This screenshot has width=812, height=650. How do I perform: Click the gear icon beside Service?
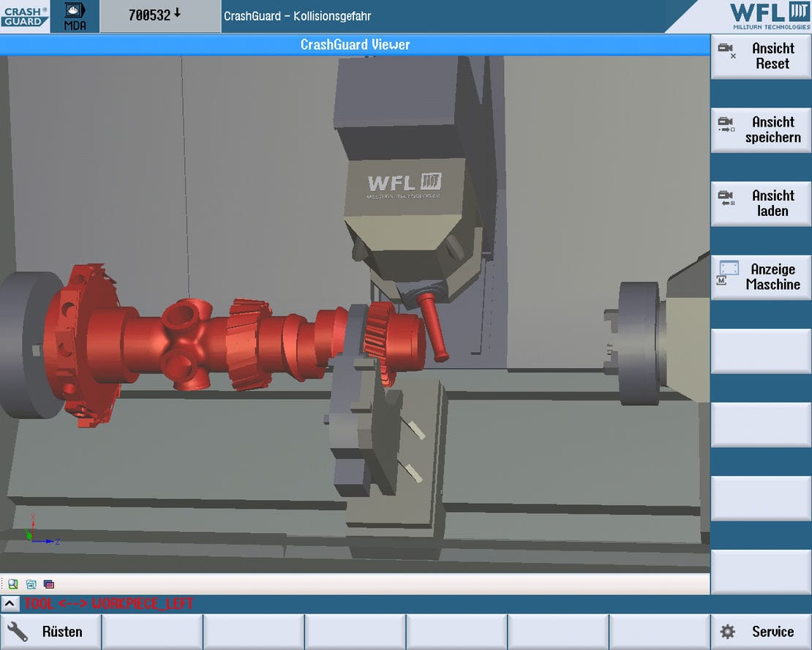[x=727, y=631]
